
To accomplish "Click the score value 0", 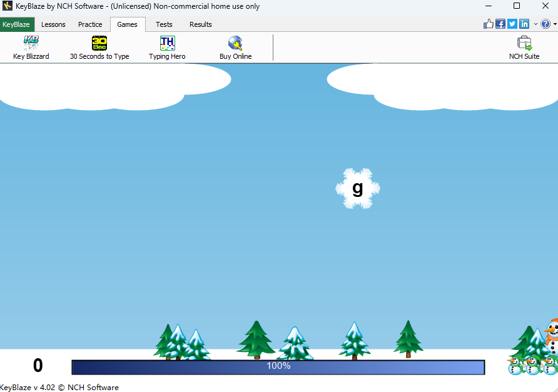I will pyautogui.click(x=38, y=365).
